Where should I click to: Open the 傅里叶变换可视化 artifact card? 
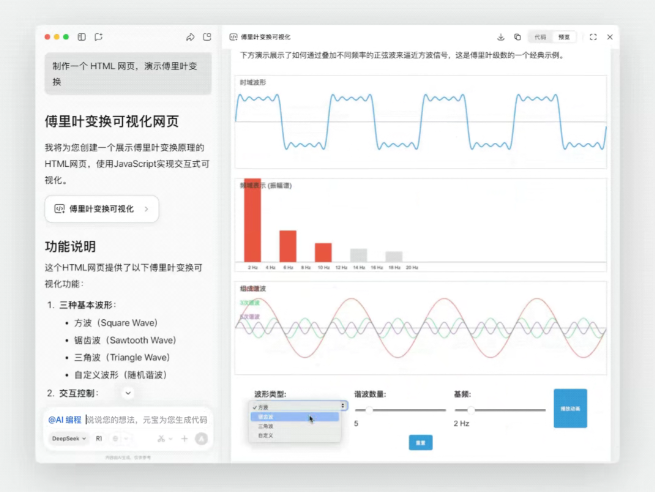(x=102, y=209)
